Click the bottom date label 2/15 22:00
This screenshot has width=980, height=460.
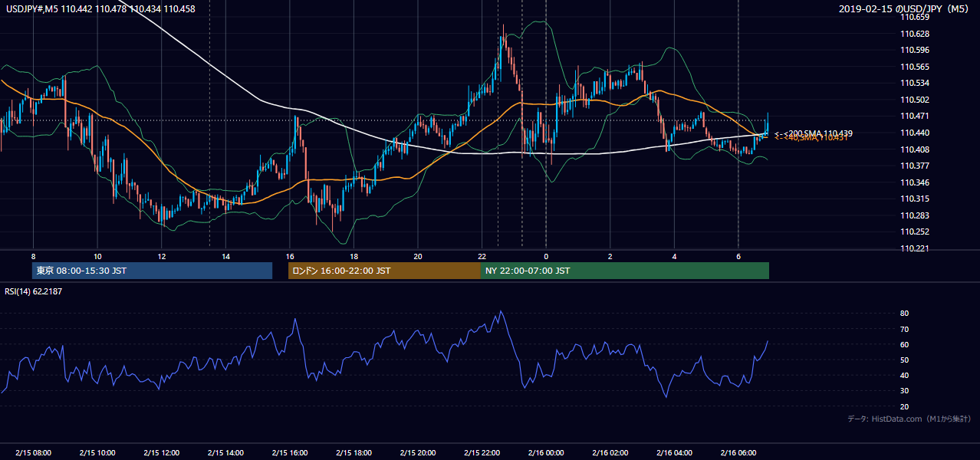coord(482,453)
